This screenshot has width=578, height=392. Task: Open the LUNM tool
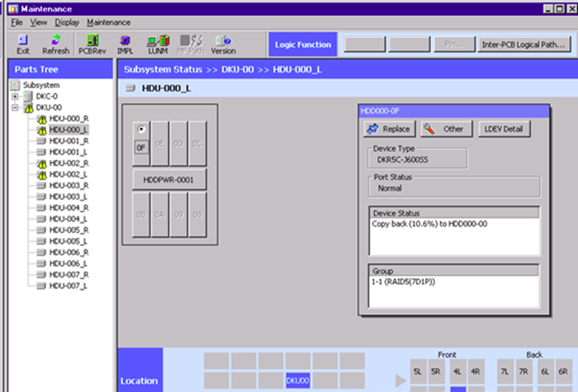tap(158, 44)
